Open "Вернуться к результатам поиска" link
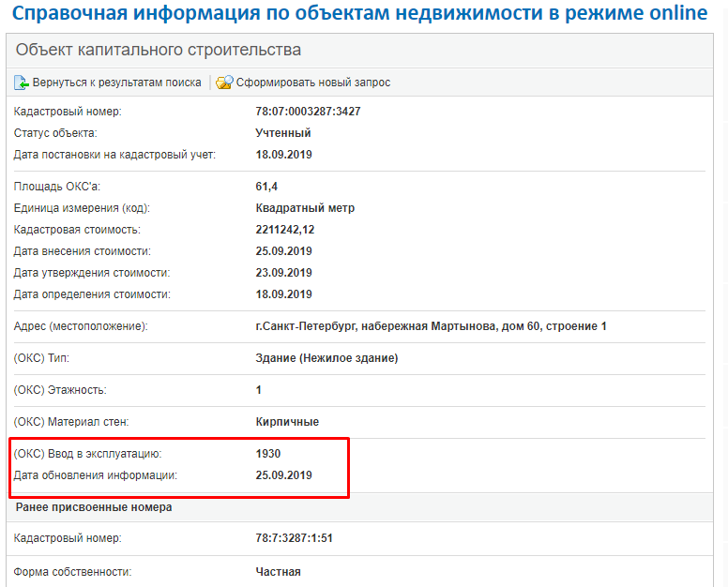Image resolution: width=728 pixels, height=587 pixels. point(116,83)
